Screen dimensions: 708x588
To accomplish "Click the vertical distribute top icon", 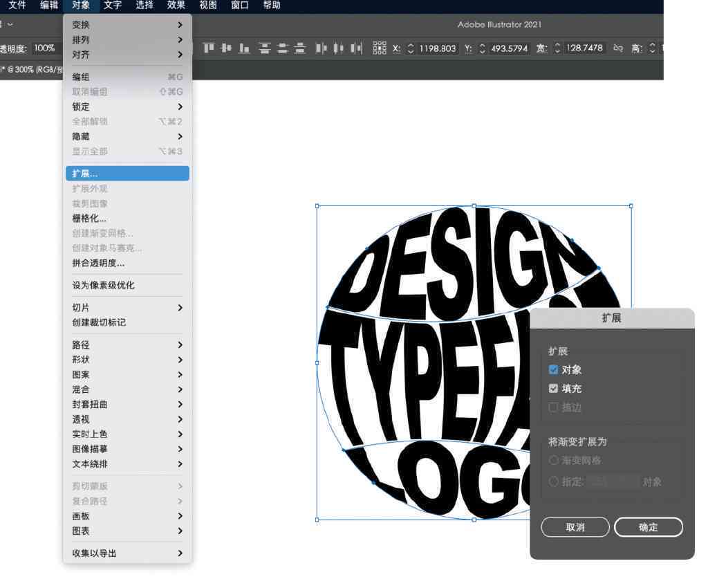I will (x=265, y=48).
